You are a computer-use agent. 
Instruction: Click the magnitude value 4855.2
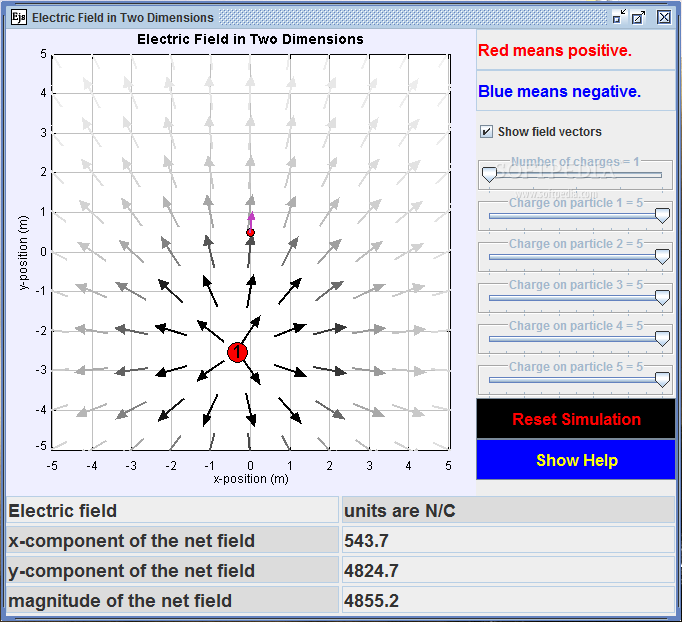coord(508,600)
